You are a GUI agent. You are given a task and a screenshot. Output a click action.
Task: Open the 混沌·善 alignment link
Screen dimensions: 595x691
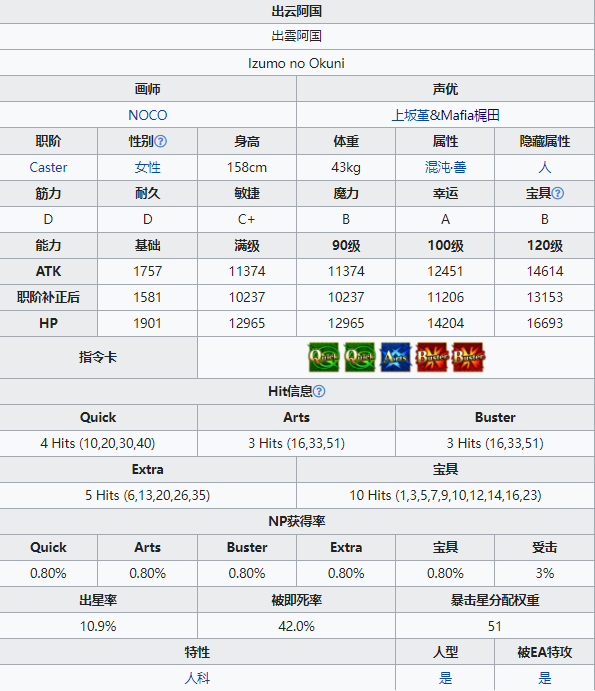pos(446,167)
